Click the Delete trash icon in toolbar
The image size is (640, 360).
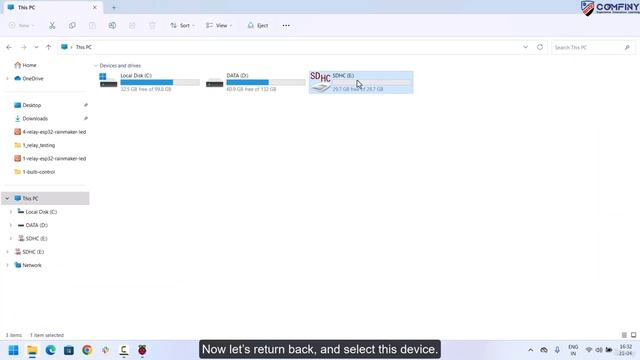tap(152, 25)
